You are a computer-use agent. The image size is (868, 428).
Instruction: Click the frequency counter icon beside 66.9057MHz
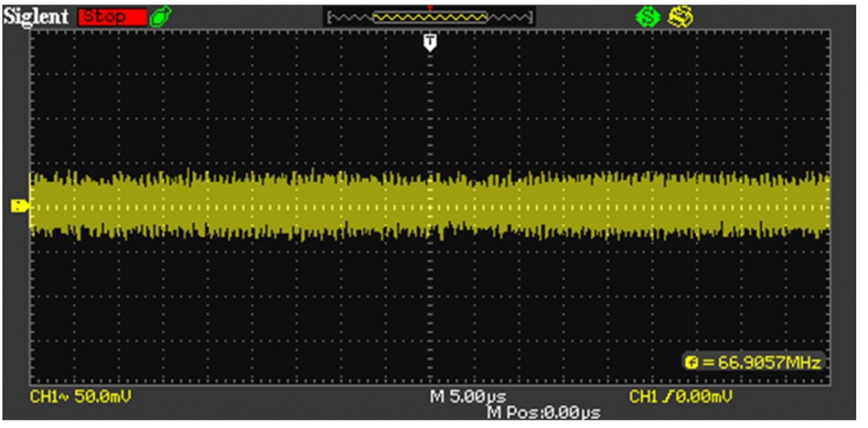click(x=691, y=363)
